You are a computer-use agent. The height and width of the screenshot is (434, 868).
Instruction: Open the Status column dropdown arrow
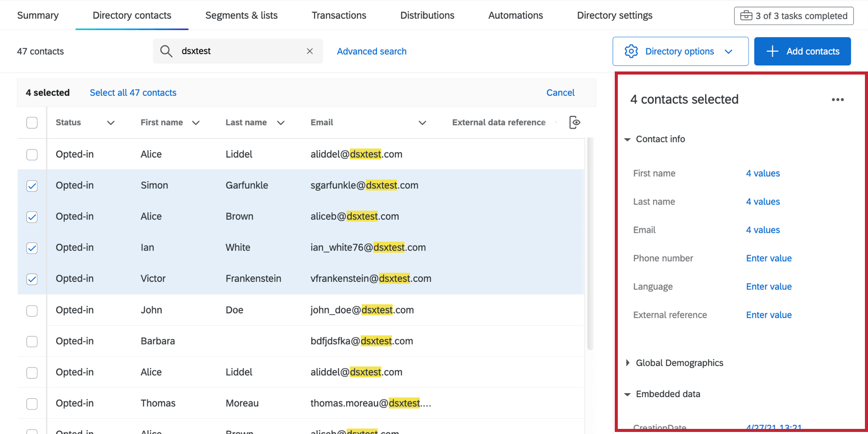click(x=111, y=123)
